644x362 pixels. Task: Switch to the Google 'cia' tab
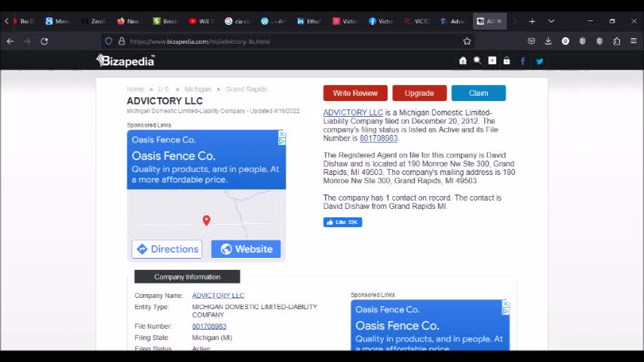coord(238,21)
